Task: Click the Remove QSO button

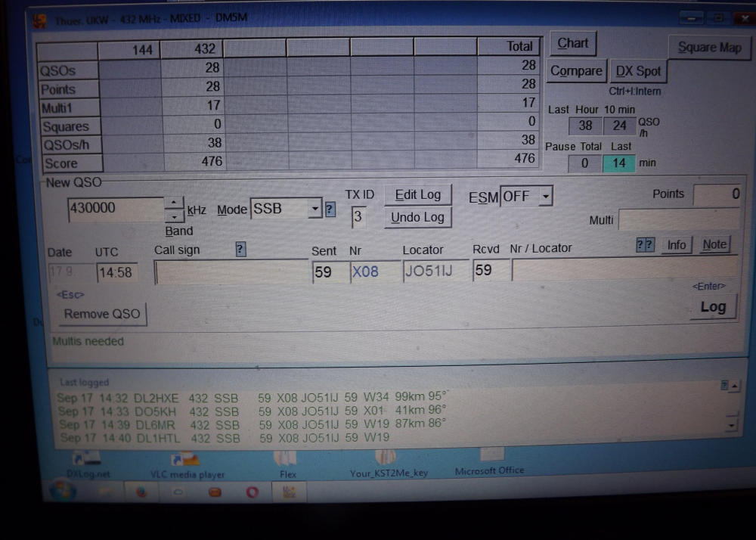Action: pos(102,314)
